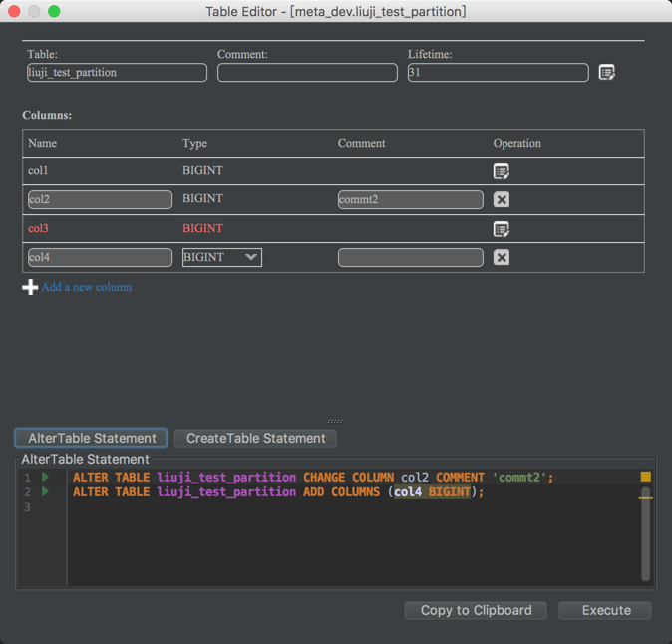
Task: Remove col4 using its X icon
Action: click(502, 257)
